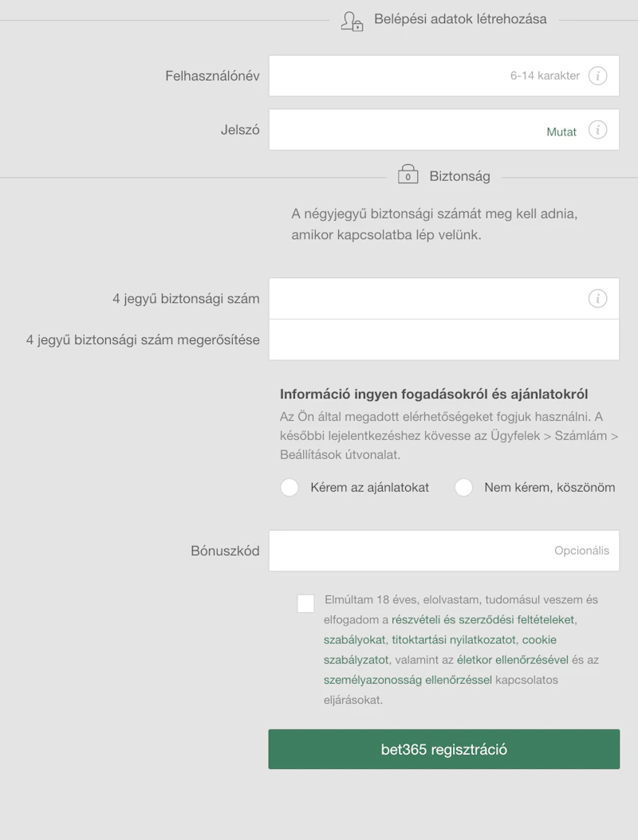This screenshot has width=638, height=840.
Task: Open the személyazonosság ellenőrzéssel link
Action: pos(408,680)
